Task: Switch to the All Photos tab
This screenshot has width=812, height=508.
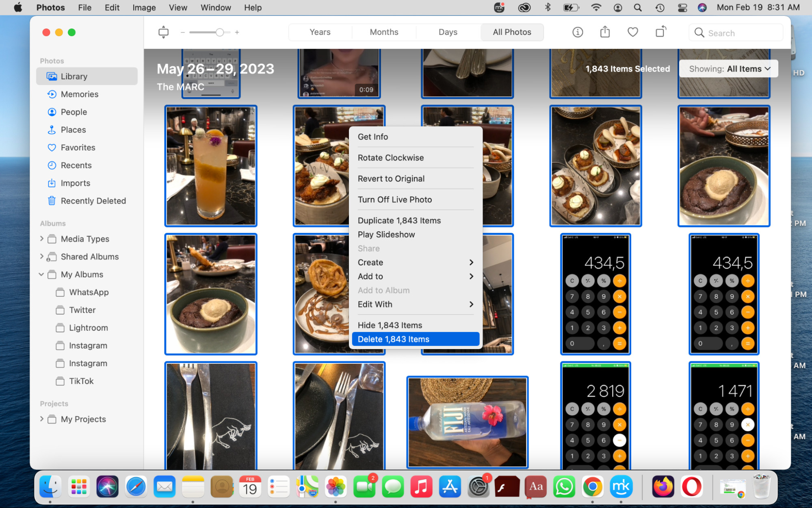Action: pyautogui.click(x=512, y=32)
